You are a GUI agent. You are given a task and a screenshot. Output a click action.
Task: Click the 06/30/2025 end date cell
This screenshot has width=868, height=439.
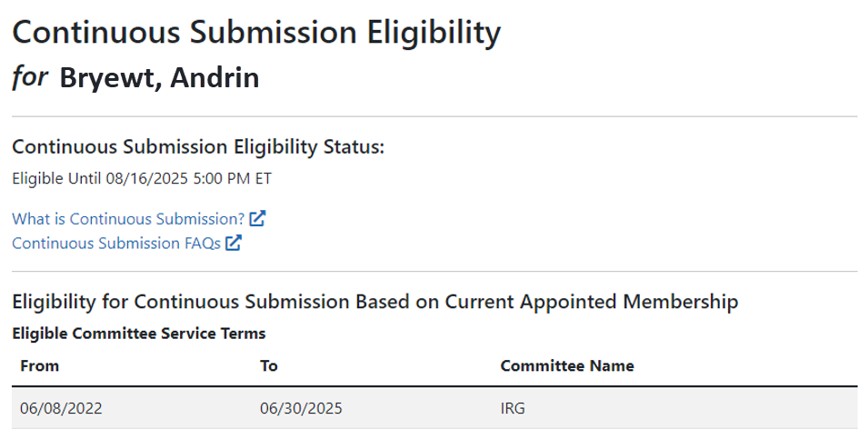(x=301, y=408)
